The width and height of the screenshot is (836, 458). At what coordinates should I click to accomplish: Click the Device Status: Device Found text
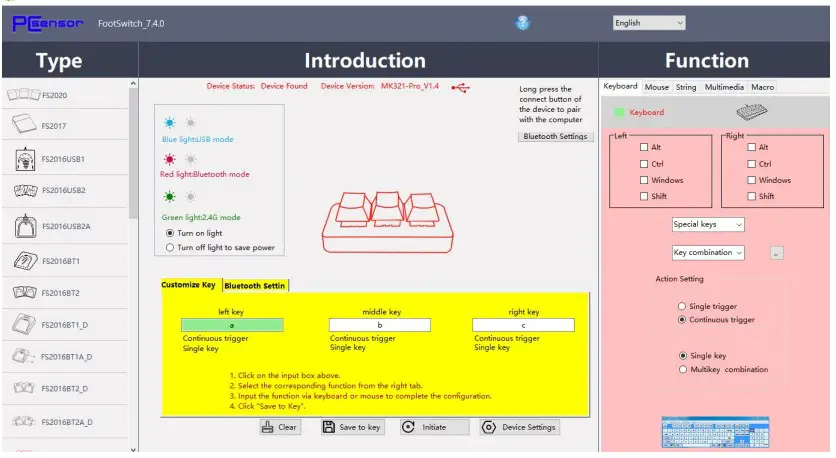point(257,86)
